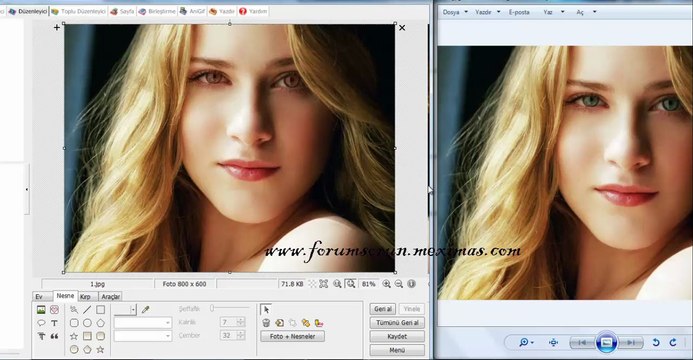Select the filled circle shape tool
This screenshot has height=360, width=693.
74,349
